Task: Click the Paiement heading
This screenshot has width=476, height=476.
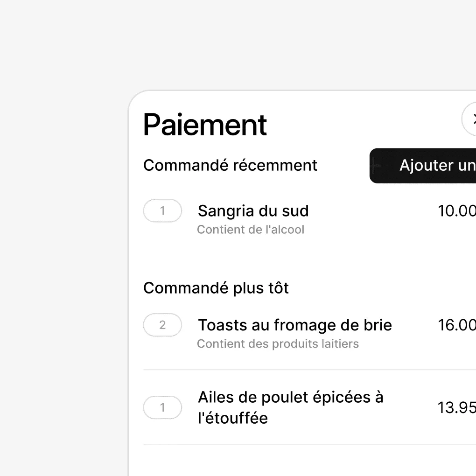Action: tap(205, 125)
